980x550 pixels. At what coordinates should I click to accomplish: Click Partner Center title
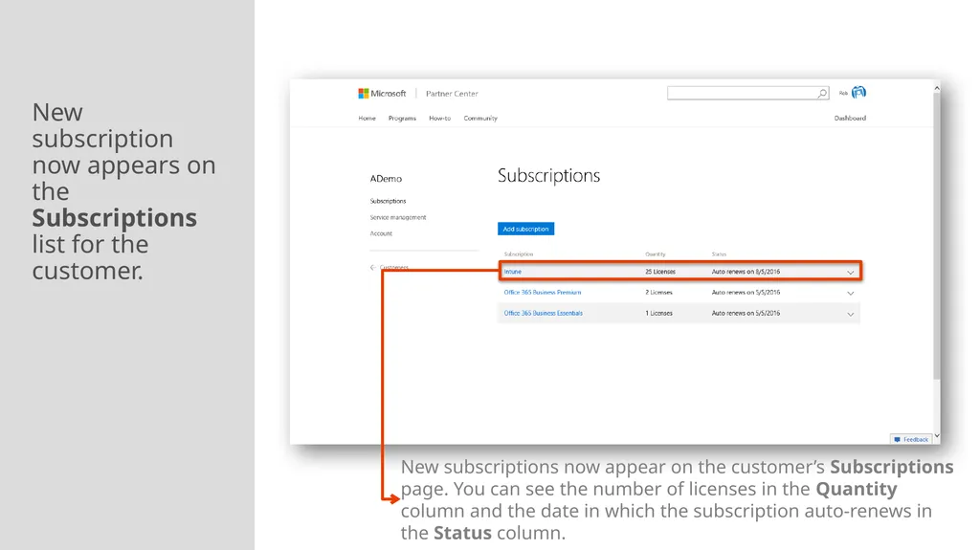point(452,94)
